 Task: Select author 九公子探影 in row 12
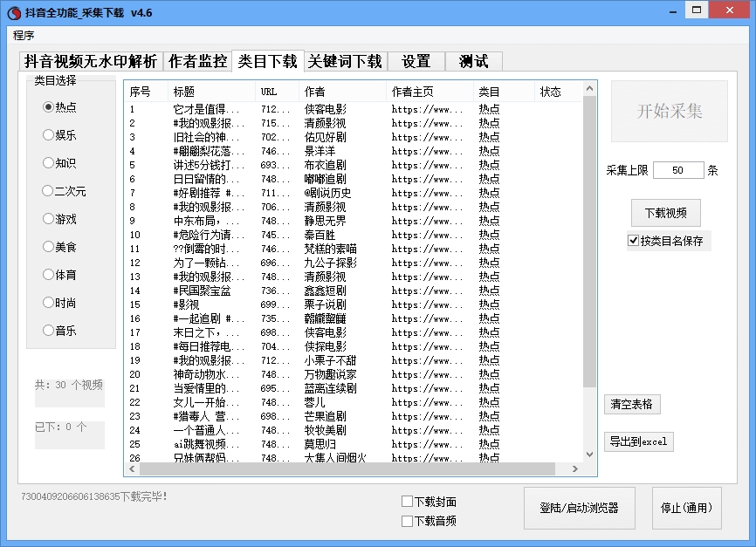coord(330,263)
